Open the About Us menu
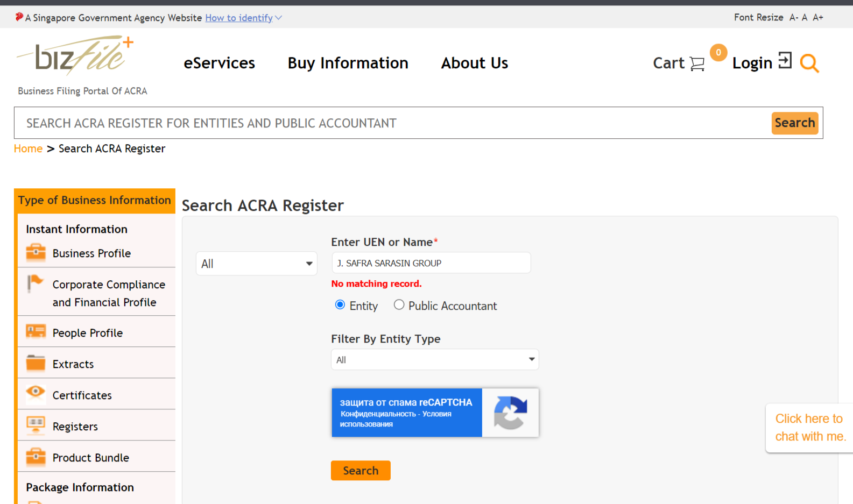 (x=475, y=63)
